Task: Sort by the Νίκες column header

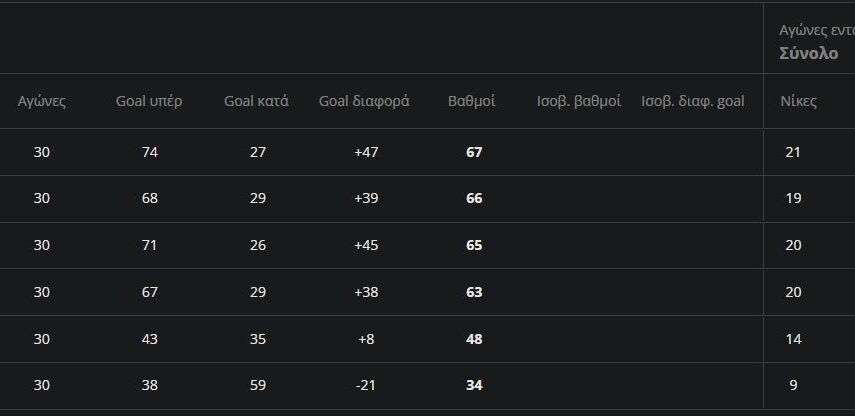Action: 798,101
